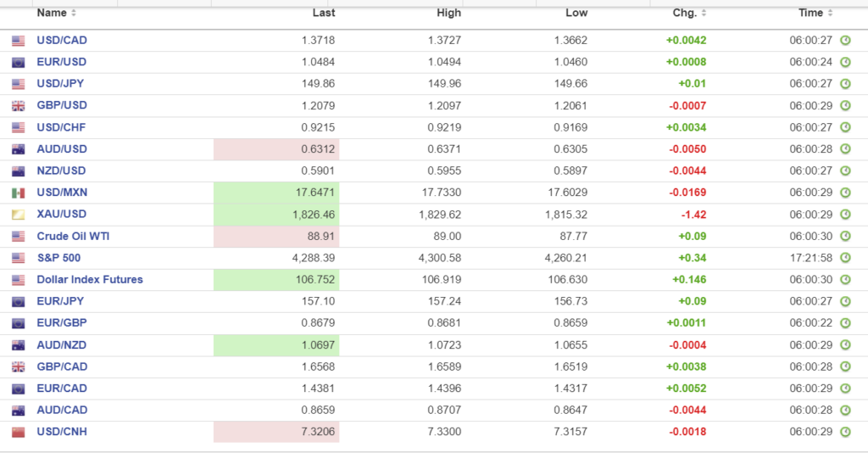Viewport: 868px width, 453px height.
Task: Click the China flag icon beside USD/CNH
Action: click(x=18, y=433)
